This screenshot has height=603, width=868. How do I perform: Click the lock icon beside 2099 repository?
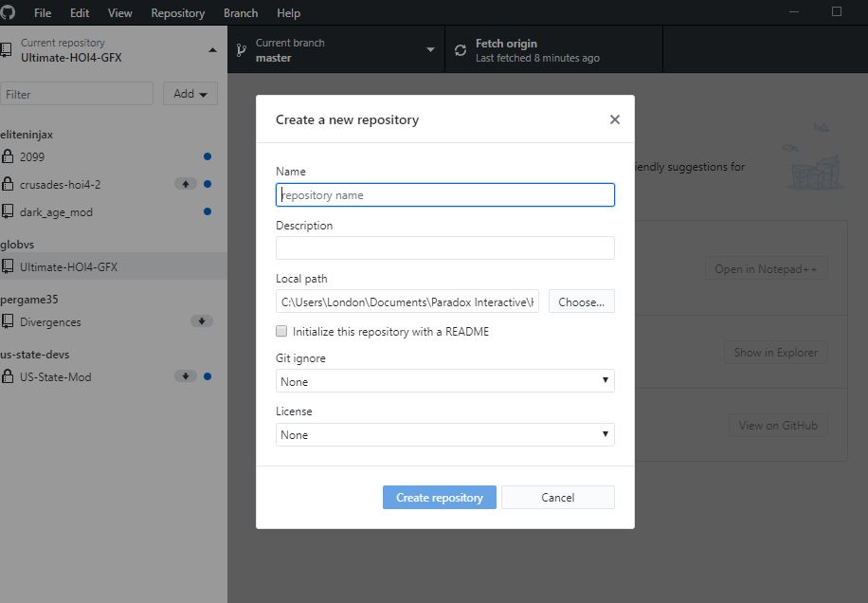(9, 156)
